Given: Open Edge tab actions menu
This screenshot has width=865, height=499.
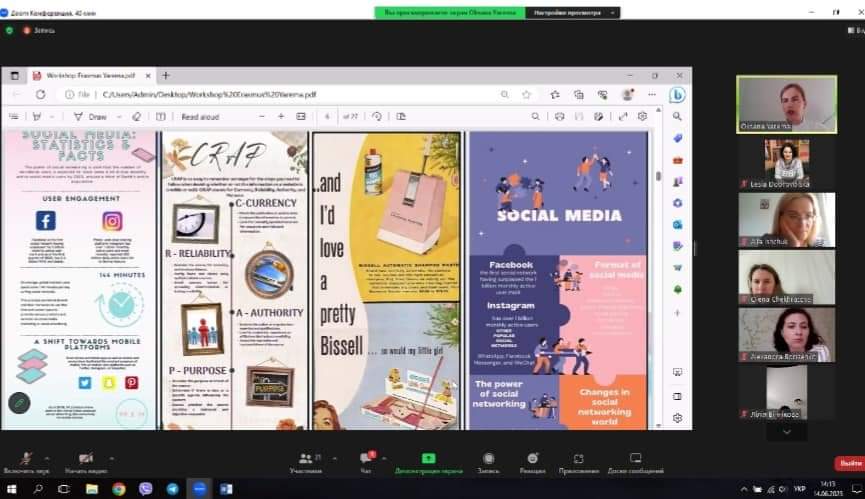Looking at the screenshot, I should click(15, 76).
